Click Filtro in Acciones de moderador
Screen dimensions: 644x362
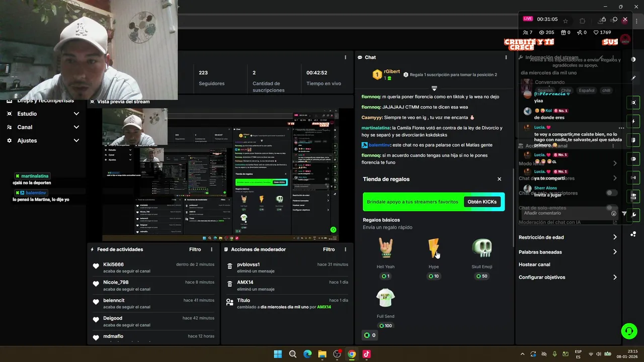point(329,249)
